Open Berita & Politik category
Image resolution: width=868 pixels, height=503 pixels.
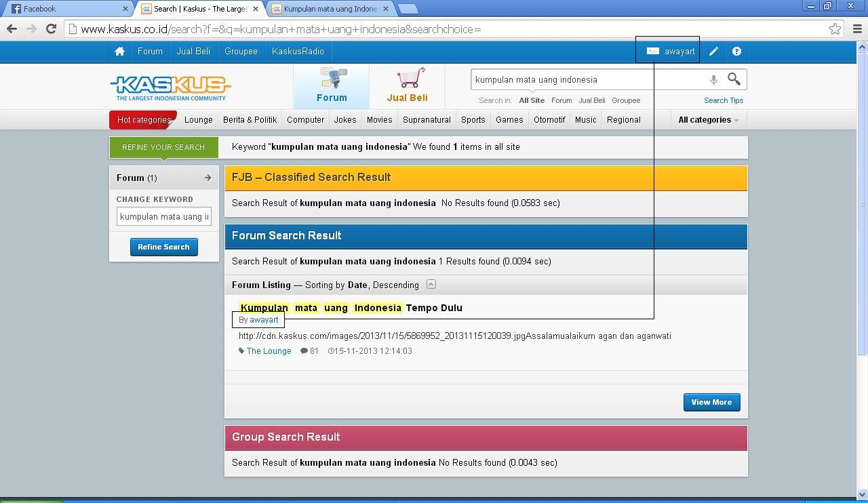(250, 120)
